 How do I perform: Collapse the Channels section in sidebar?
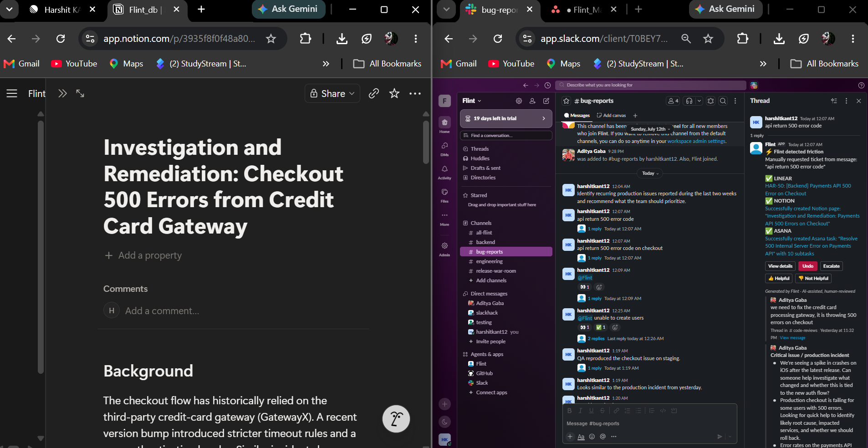[481, 223]
